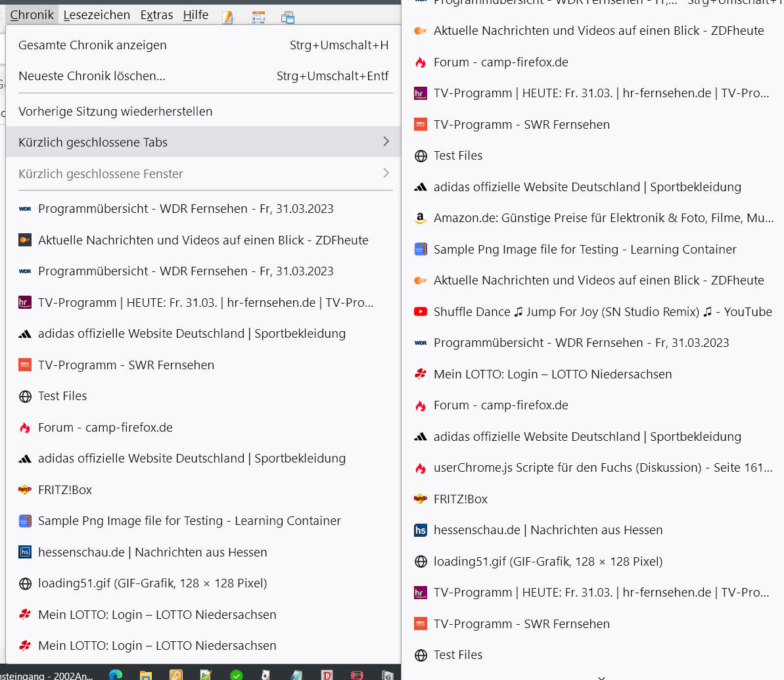Open the Hilfe menu
Image resolution: width=784 pixels, height=680 pixels.
coord(195,14)
